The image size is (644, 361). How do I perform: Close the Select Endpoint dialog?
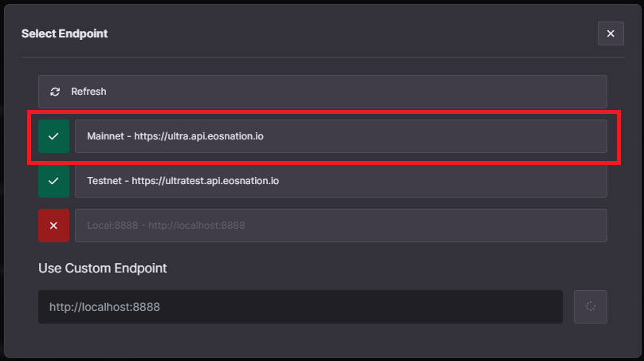(611, 33)
